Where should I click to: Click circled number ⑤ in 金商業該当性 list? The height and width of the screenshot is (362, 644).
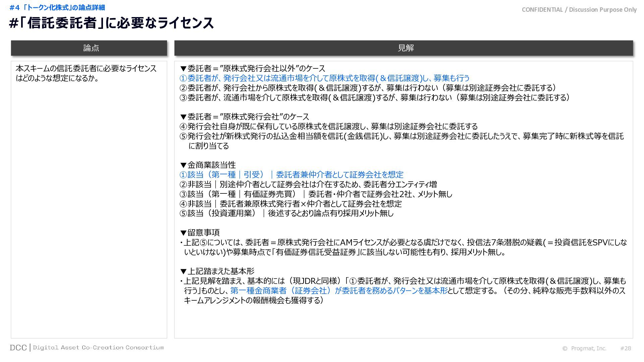click(183, 214)
